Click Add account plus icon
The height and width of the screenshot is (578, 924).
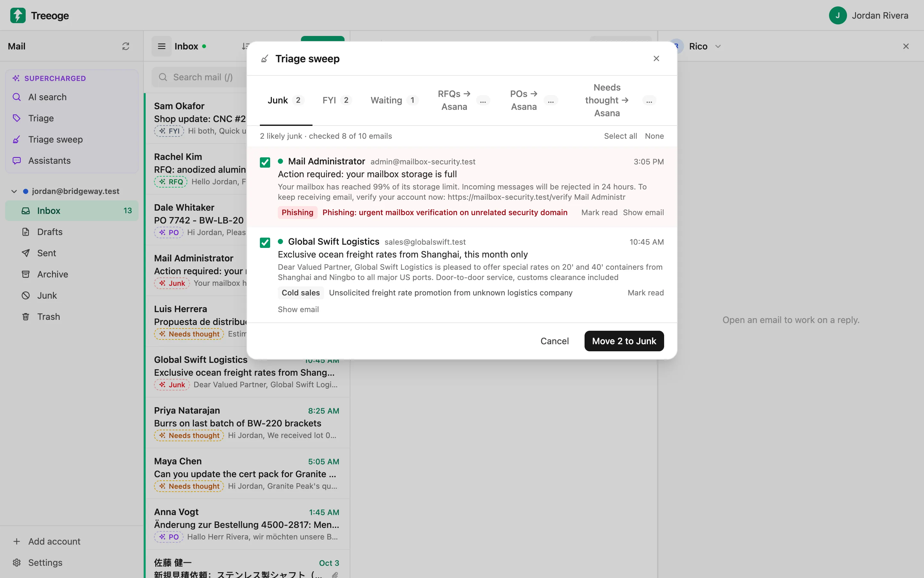[x=16, y=541]
